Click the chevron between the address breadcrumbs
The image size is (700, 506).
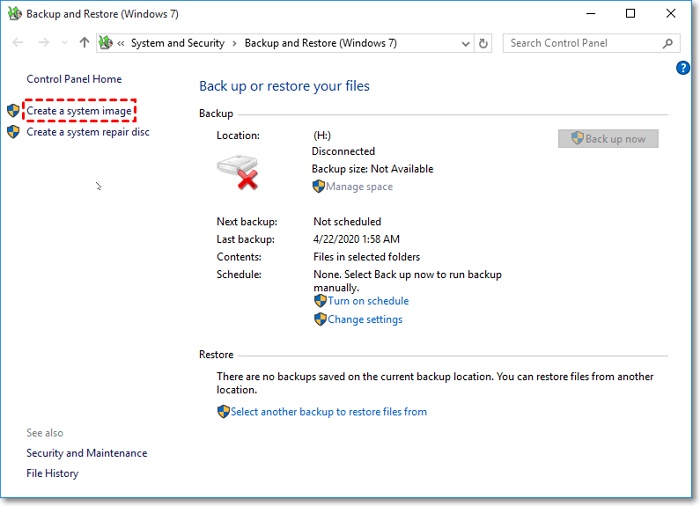234,44
